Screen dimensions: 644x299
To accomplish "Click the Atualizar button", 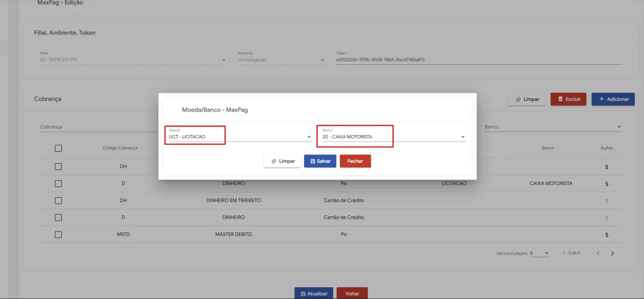I will click(313, 294).
